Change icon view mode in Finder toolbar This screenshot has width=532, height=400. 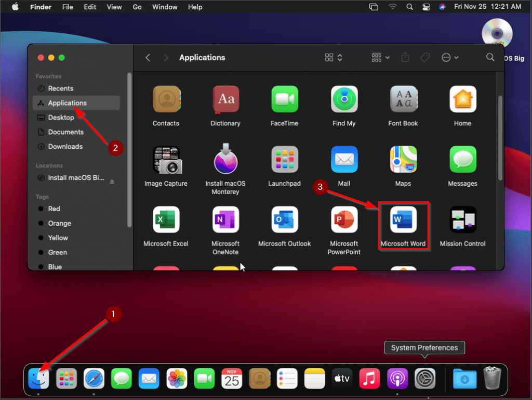tap(334, 57)
